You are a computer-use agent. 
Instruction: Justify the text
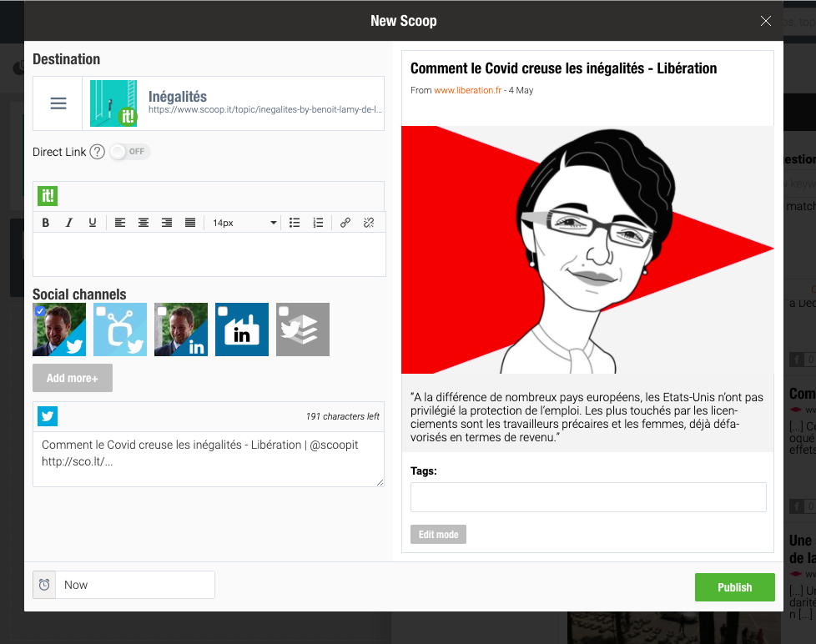click(x=190, y=223)
